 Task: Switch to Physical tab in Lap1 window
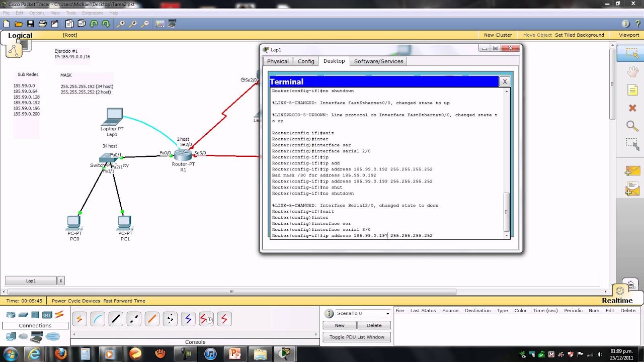point(278,61)
